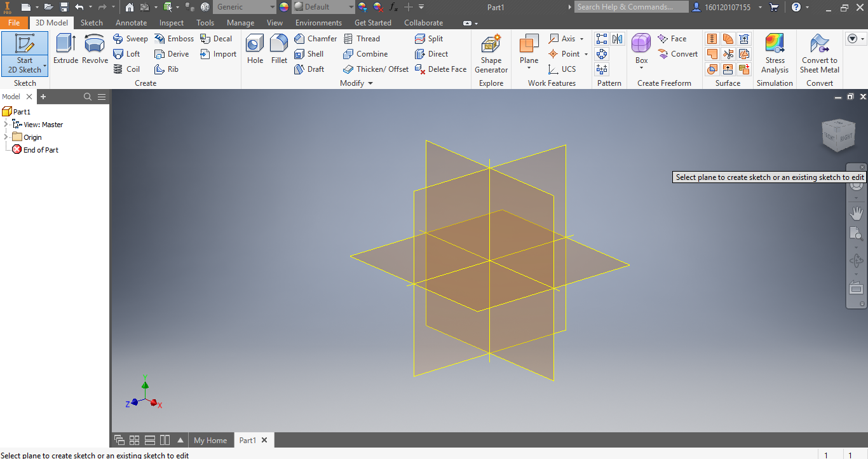Click the ViewCube to reorient view
The image size is (868, 459).
[838, 135]
